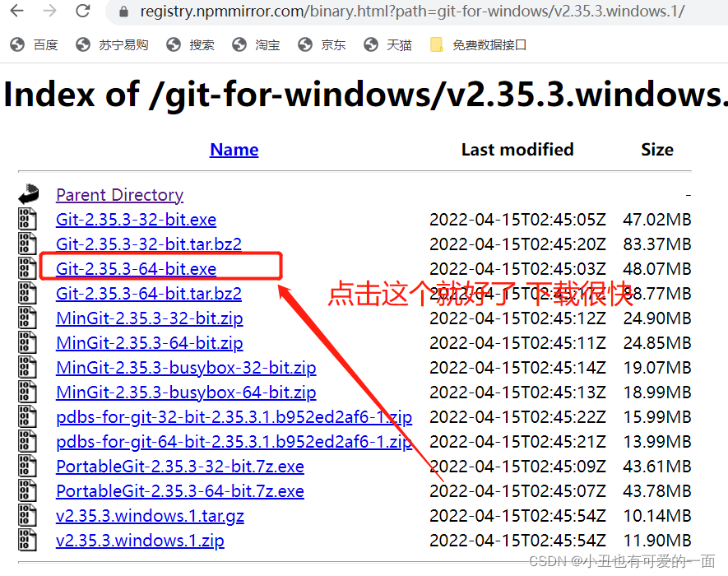
Task: Click the Size column header
Action: click(x=657, y=150)
